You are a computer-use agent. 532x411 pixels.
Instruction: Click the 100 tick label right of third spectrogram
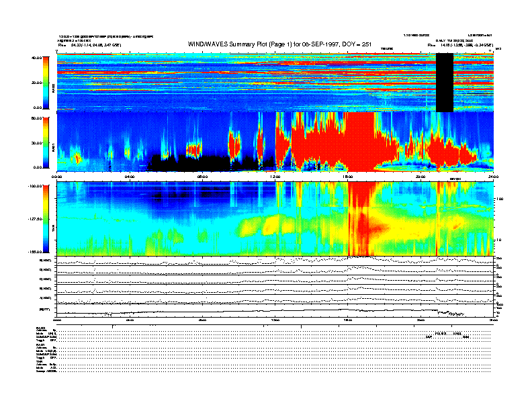[x=500, y=199]
